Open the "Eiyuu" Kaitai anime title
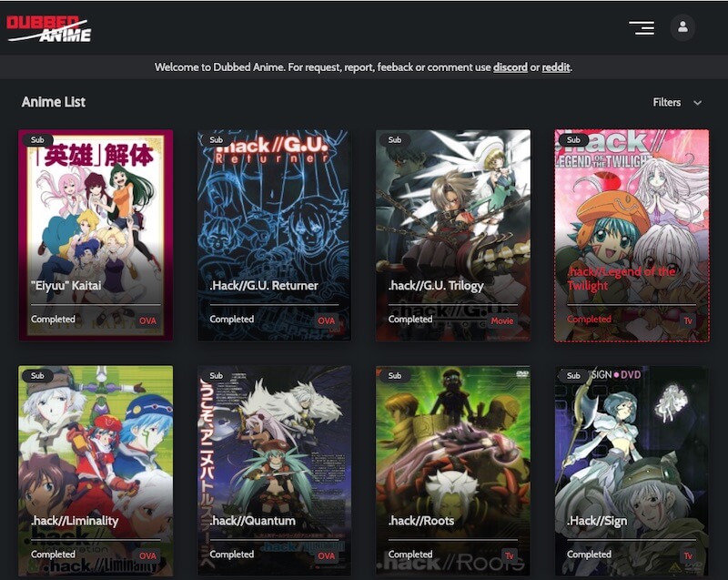728x580 pixels. coord(66,285)
